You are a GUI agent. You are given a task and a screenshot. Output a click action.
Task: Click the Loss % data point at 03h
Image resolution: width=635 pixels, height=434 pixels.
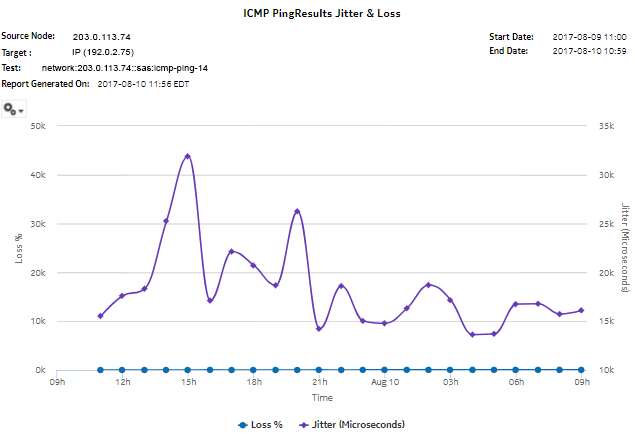(x=450, y=370)
